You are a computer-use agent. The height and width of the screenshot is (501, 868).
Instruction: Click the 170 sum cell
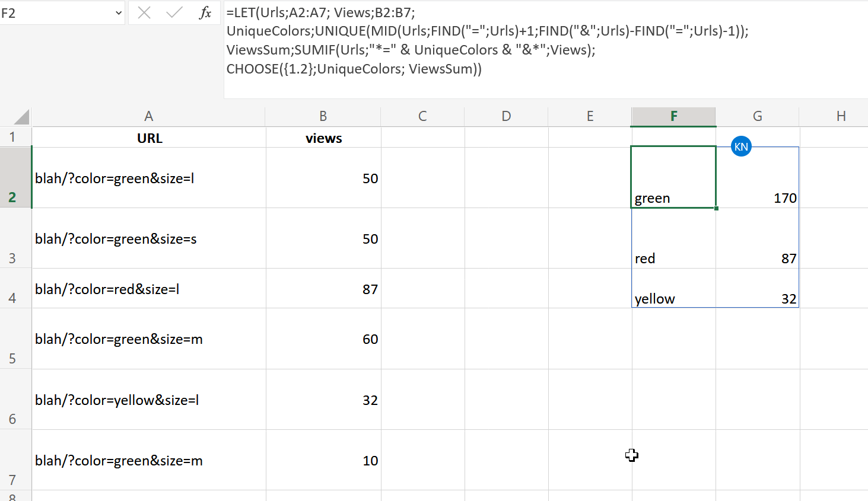point(758,177)
